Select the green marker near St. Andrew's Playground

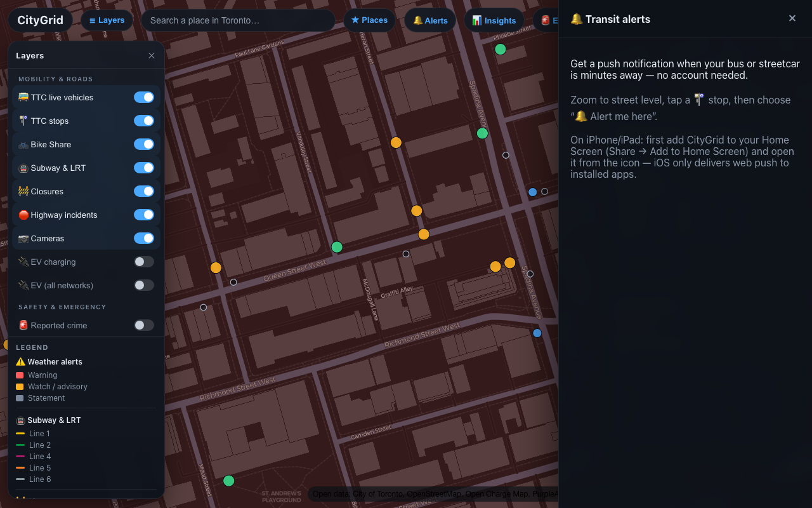(x=229, y=481)
